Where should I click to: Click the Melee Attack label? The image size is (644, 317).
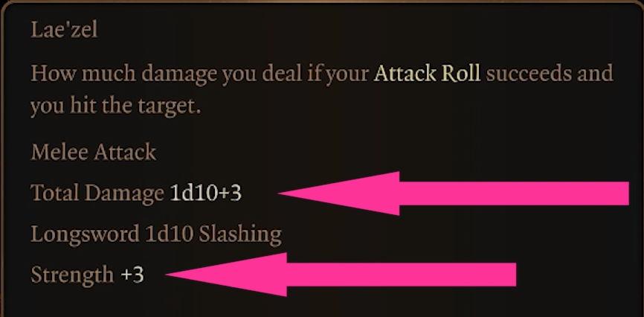click(93, 152)
